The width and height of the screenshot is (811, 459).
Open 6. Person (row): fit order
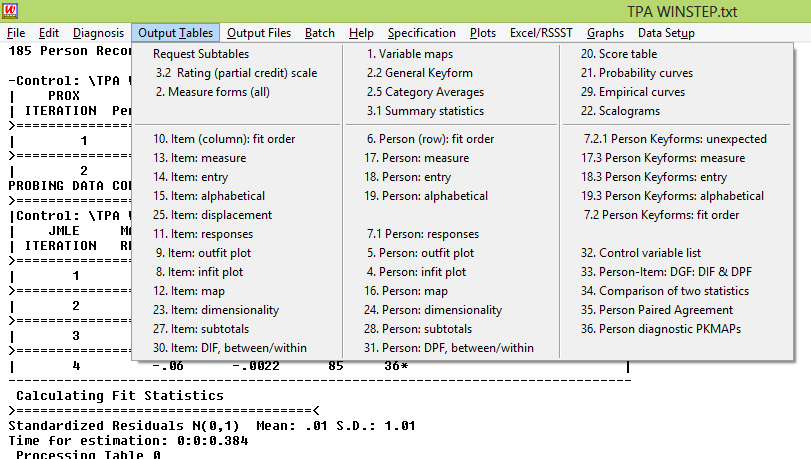[430, 139]
